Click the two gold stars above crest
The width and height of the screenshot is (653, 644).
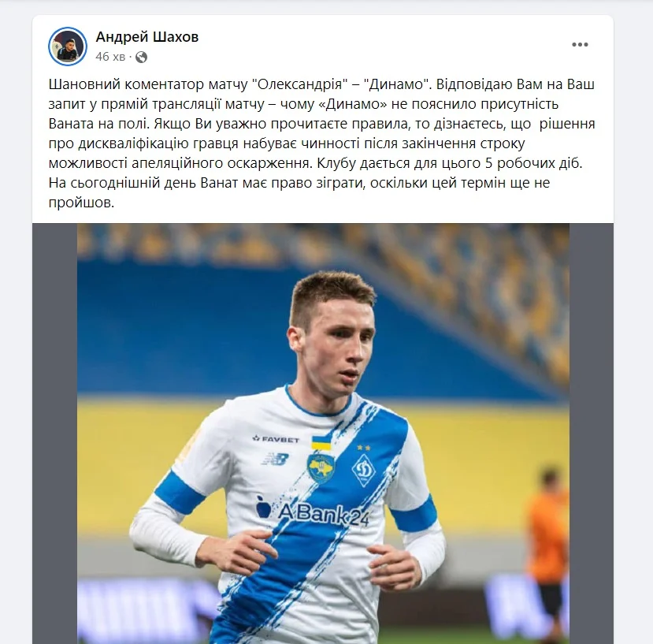coord(364,448)
